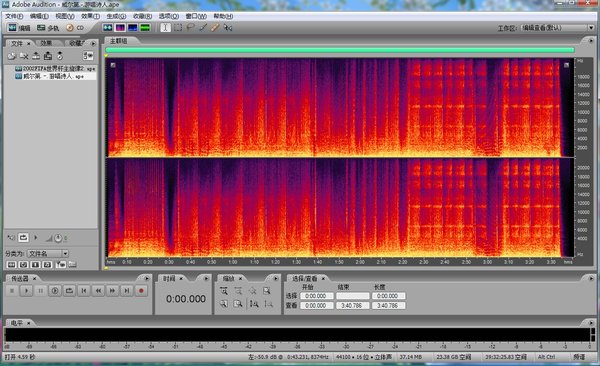Open the File (文件) menu
The width and height of the screenshot is (600, 366).
pos(14,16)
